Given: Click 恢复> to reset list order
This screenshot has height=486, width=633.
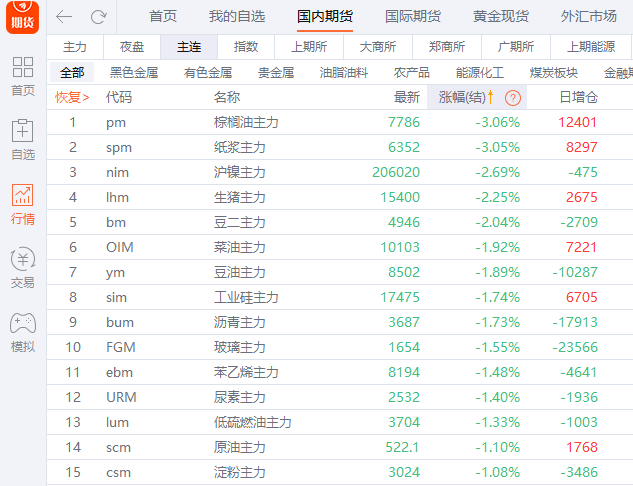Looking at the screenshot, I should click(72, 97).
